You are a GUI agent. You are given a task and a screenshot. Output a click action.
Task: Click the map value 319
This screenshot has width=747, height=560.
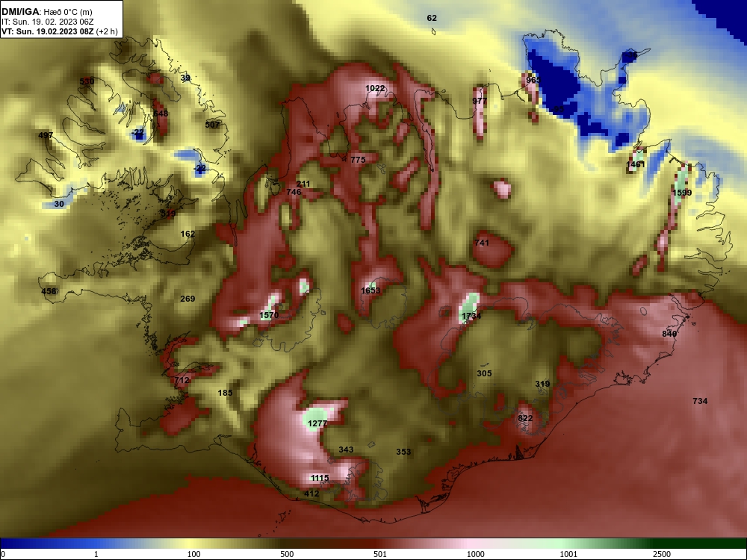click(542, 385)
